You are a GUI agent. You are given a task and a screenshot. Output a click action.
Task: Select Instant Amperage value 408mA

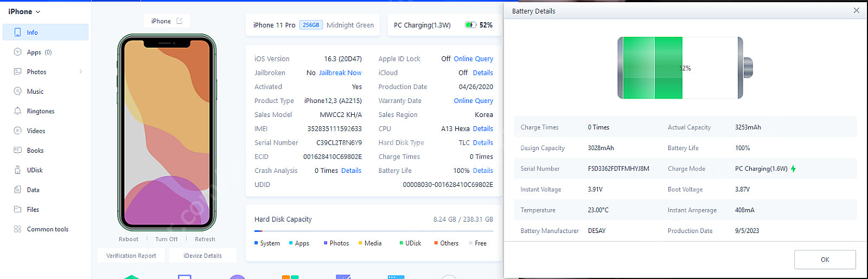coord(745,210)
